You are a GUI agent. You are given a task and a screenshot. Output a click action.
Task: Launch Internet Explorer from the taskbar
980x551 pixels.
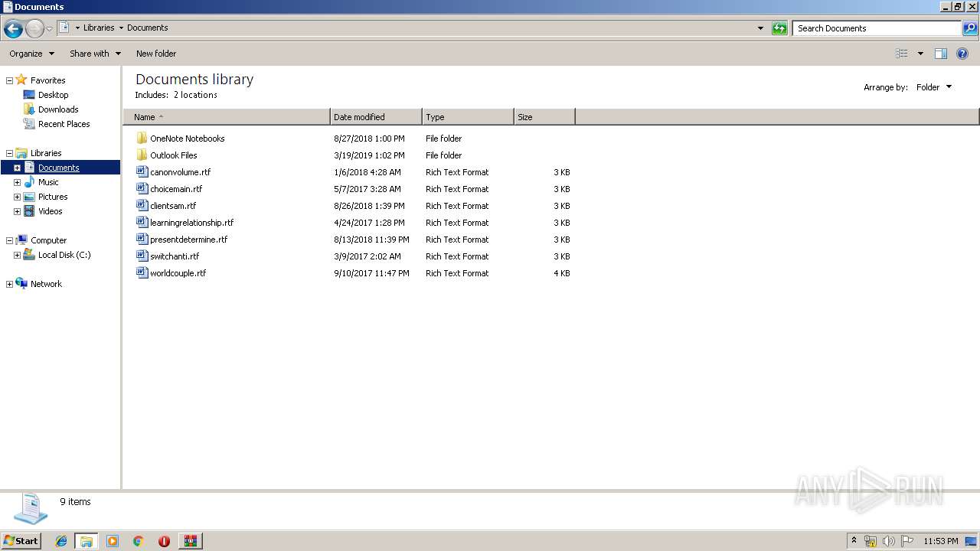point(61,541)
